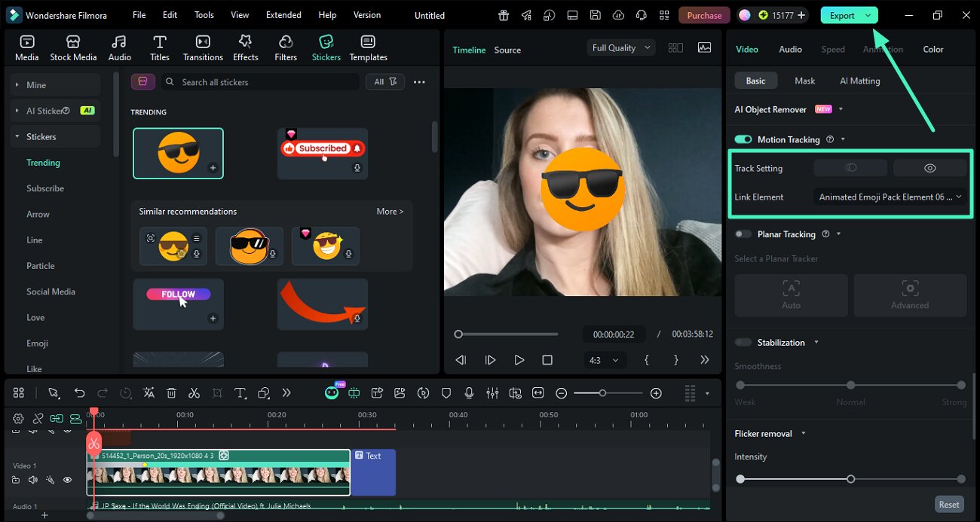This screenshot has width=980, height=522.
Task: Select the Emoji sticker category
Action: 37,343
